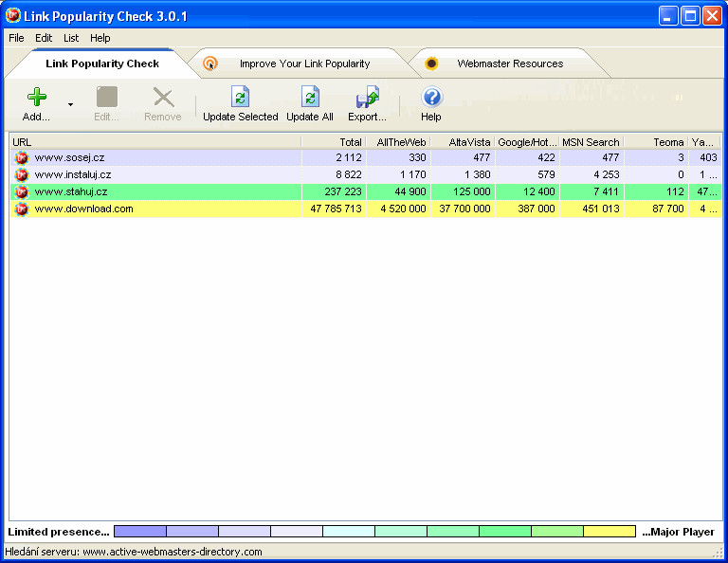Click the icon beside www.sosej.cz
Screen dimensions: 728x563
pyautogui.click(x=22, y=157)
